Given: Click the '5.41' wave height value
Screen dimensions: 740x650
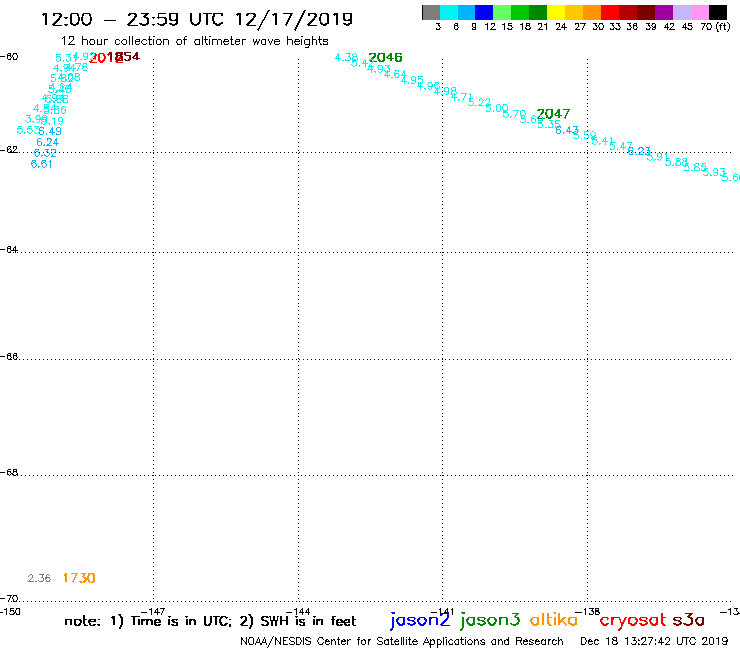Looking at the screenshot, I should point(603,141).
